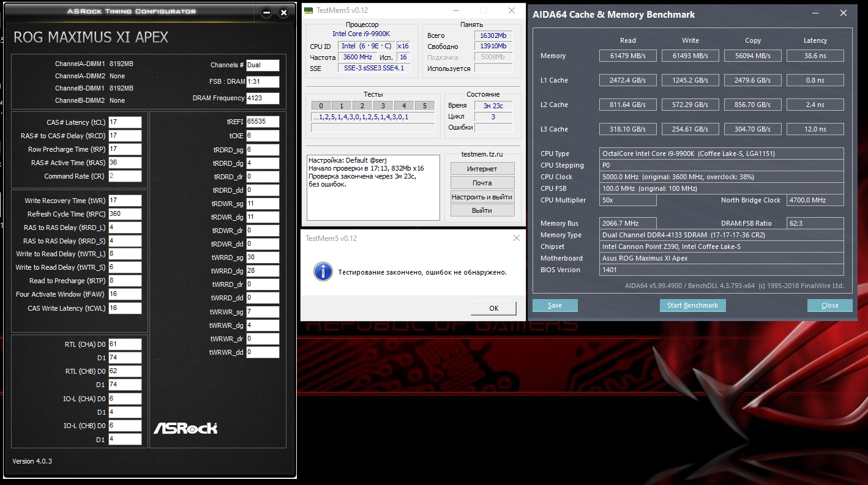Click the Row Precharge Time (tRP) field
The width and height of the screenshot is (868, 485).
point(125,149)
